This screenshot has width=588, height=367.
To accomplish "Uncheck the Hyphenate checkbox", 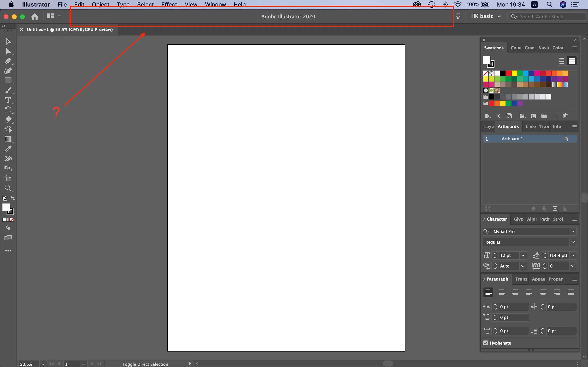I will pyautogui.click(x=486, y=343).
